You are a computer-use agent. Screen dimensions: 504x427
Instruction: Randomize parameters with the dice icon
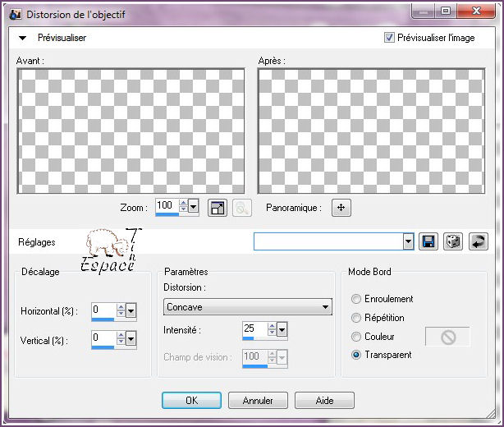(x=453, y=241)
